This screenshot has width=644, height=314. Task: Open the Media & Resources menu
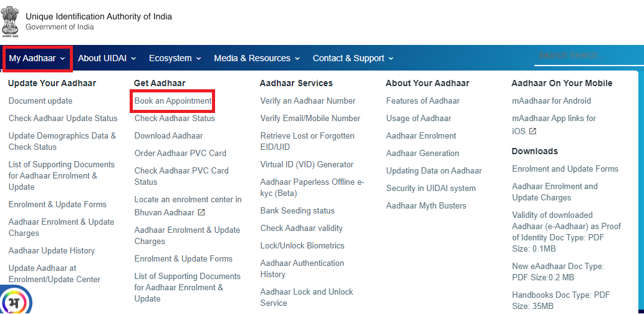coord(256,59)
